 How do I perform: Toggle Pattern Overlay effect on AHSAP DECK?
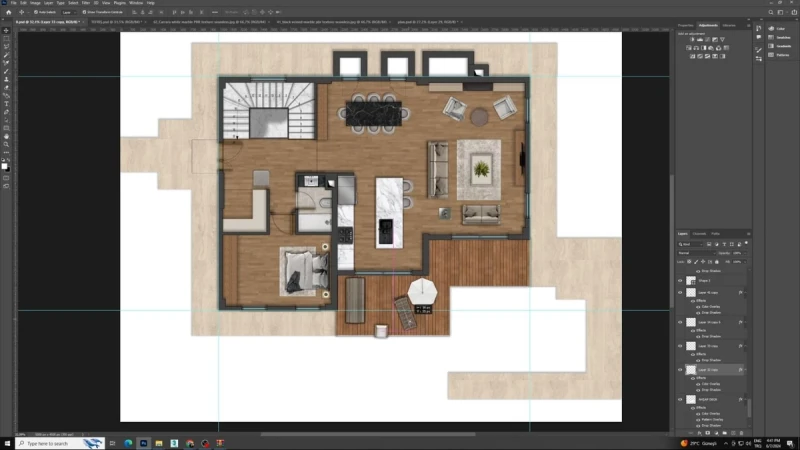tap(698, 419)
